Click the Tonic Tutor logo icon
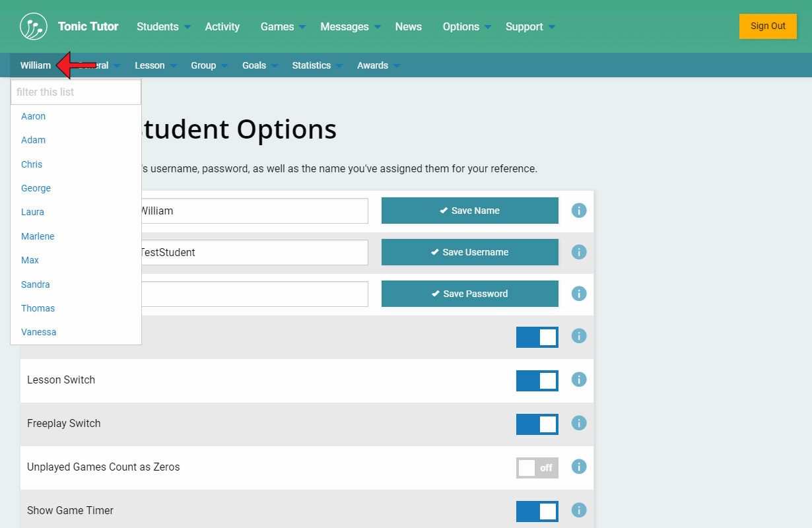812x528 pixels. (x=34, y=26)
